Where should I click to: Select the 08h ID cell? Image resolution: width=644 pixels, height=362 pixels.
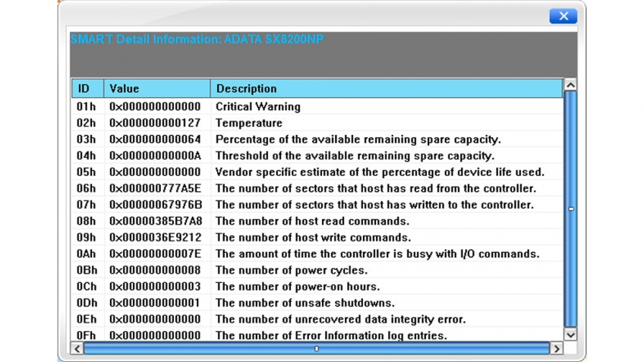87,222
